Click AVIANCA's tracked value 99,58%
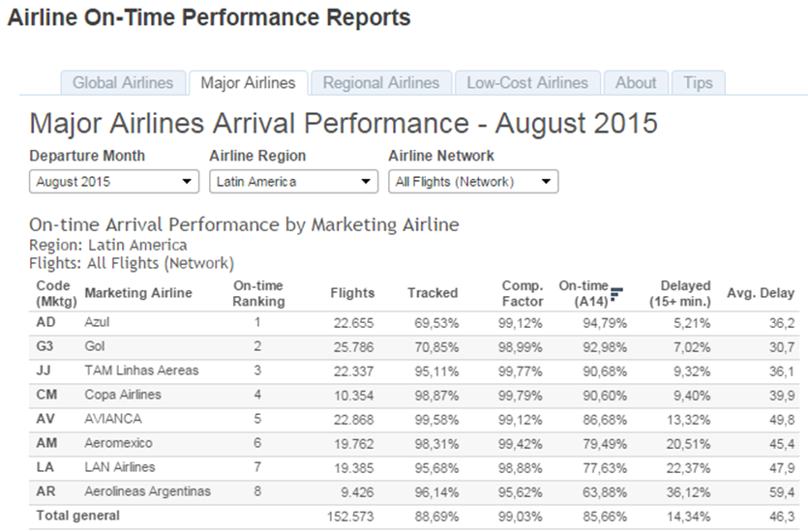This screenshot has height=532, width=808. (x=436, y=420)
